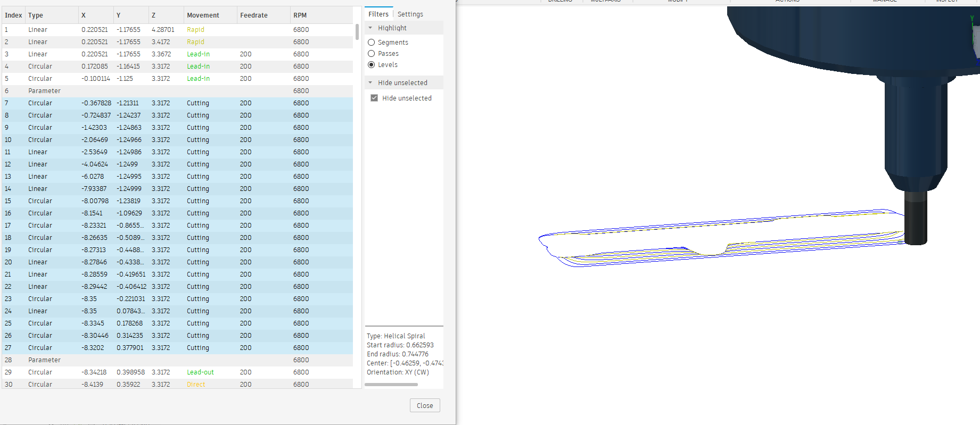The image size is (980, 425).
Task: Click the Feedrate column header
Action: pyautogui.click(x=263, y=15)
